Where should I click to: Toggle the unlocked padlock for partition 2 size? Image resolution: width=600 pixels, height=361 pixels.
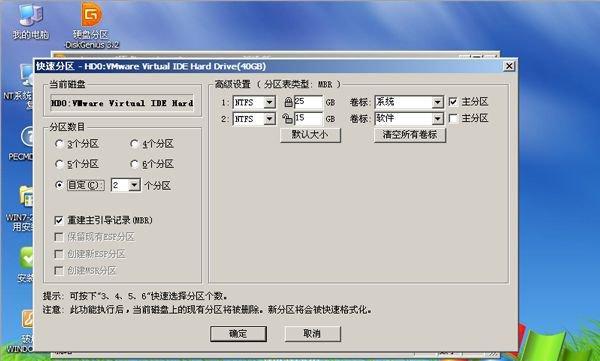click(287, 119)
